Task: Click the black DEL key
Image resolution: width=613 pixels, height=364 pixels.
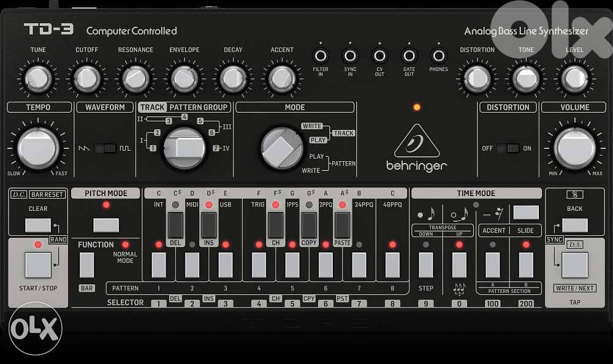Action: (175, 226)
